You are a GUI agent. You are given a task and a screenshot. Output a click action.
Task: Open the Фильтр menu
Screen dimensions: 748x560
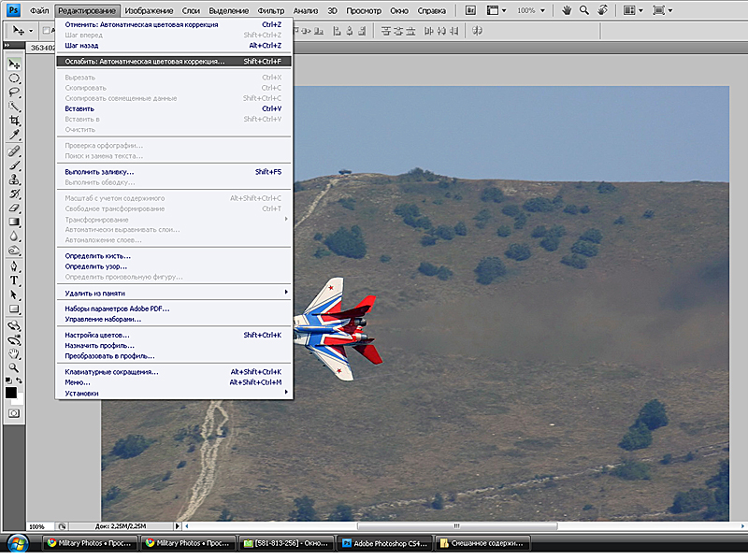(x=270, y=10)
